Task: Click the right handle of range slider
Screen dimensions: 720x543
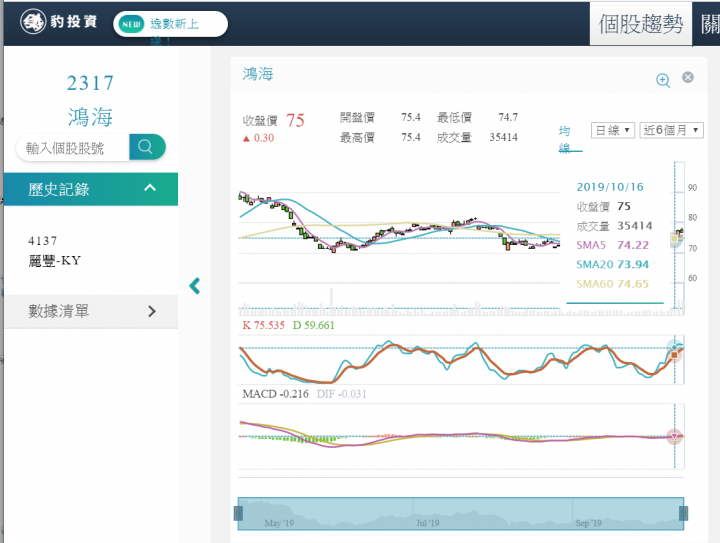Action: [x=683, y=513]
